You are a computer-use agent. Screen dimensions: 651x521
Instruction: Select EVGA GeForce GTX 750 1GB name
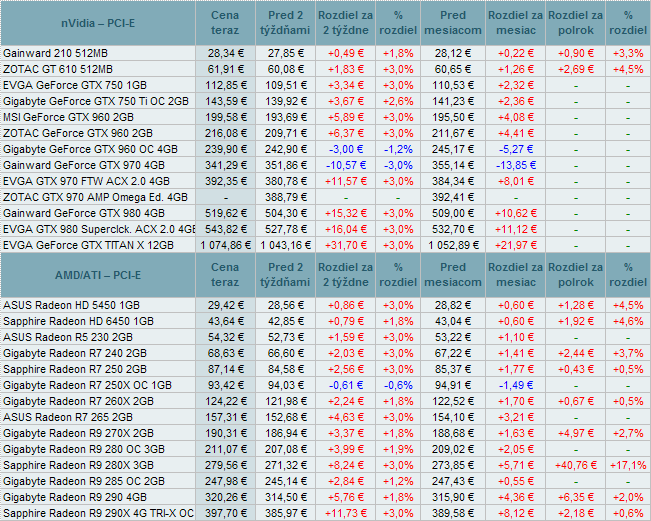[75, 85]
